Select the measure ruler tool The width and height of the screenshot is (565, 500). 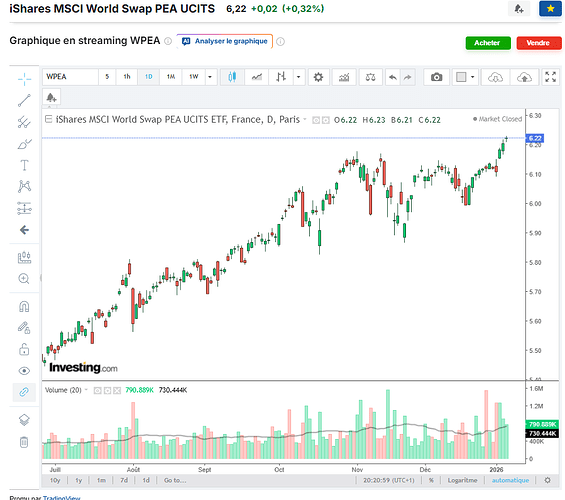pyautogui.click(x=24, y=257)
